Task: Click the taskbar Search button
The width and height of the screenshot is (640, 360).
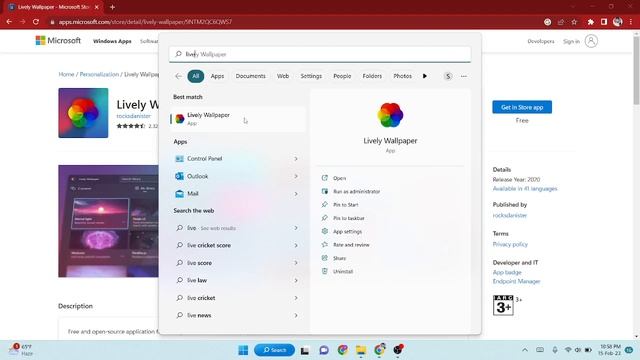Action: [274, 350]
